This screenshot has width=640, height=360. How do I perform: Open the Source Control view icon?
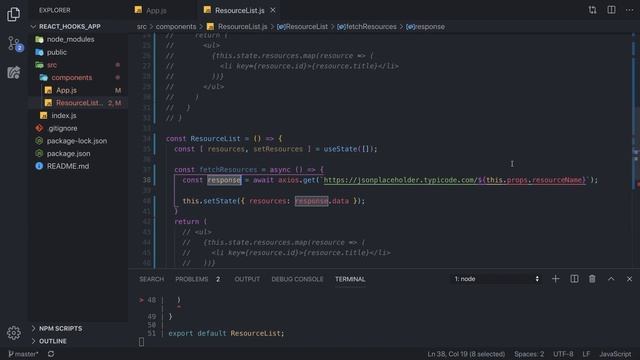point(14,44)
